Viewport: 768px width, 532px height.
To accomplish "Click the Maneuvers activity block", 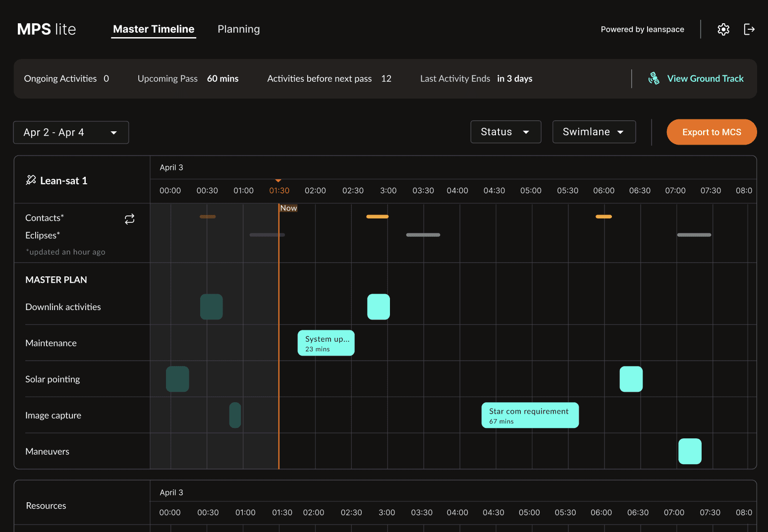I will coord(690,451).
